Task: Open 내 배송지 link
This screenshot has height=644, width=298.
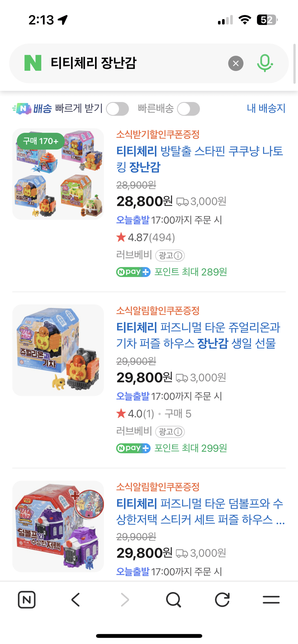Action: [266, 108]
